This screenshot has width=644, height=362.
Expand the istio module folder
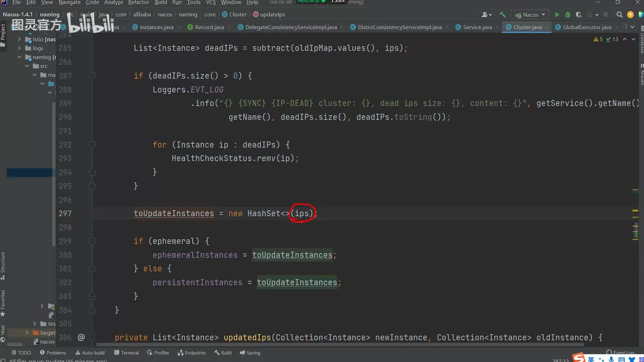click(20, 39)
